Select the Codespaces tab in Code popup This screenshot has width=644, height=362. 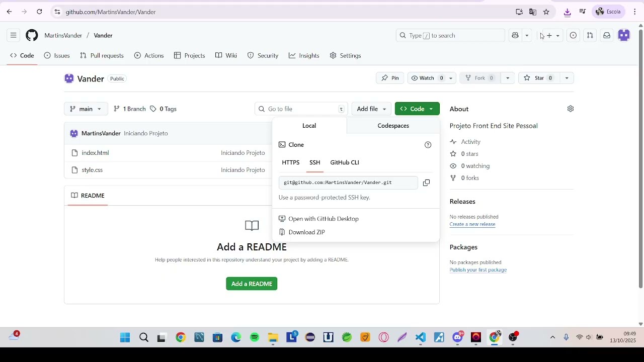pos(393,126)
